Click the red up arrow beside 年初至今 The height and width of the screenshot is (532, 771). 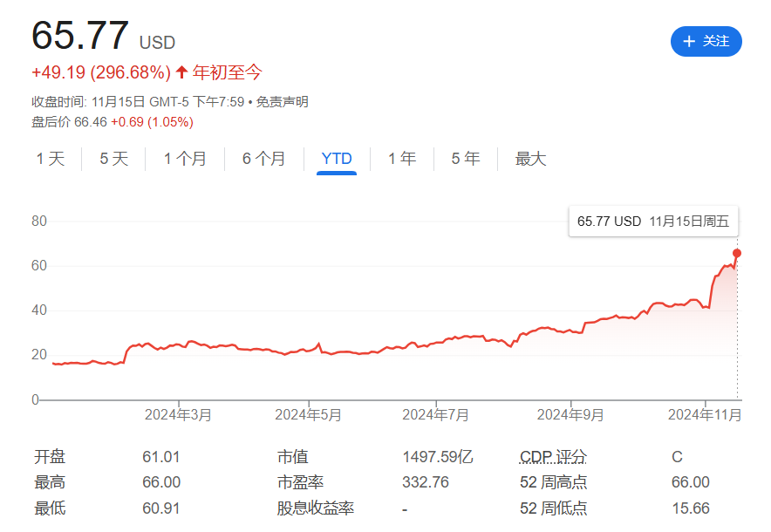point(181,72)
